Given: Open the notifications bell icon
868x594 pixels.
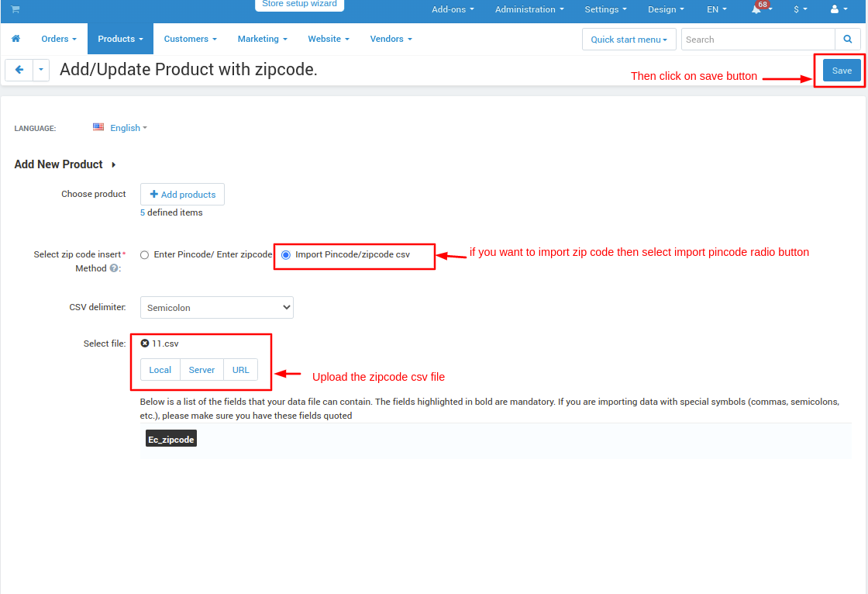Looking at the screenshot, I should click(x=756, y=9).
